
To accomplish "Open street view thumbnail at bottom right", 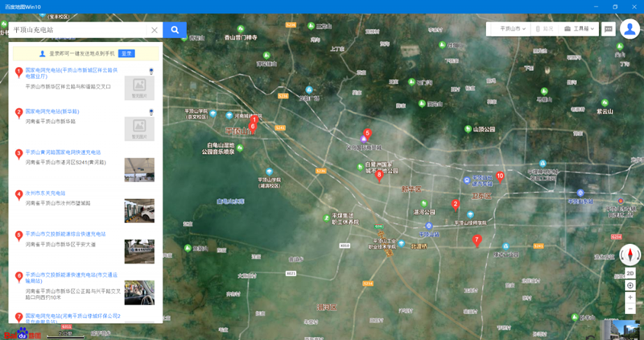I will (x=622, y=330).
